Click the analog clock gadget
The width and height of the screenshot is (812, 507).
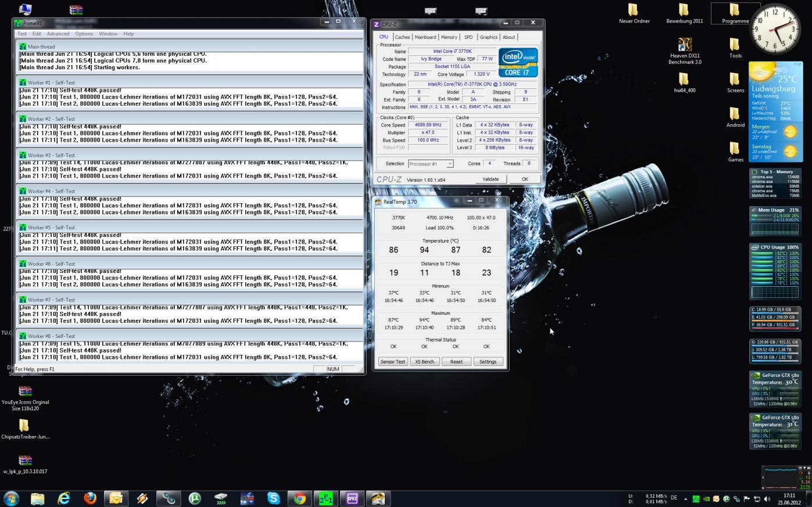pyautogui.click(x=775, y=28)
